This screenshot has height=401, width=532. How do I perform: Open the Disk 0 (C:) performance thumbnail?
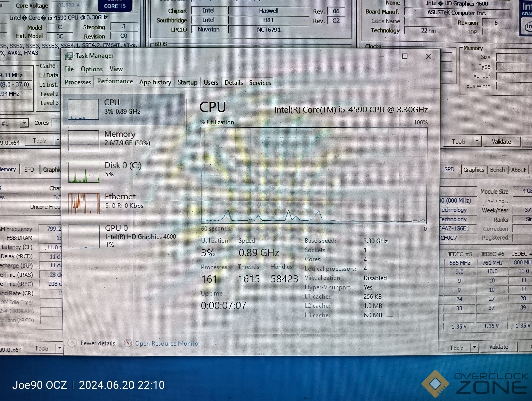click(x=84, y=172)
